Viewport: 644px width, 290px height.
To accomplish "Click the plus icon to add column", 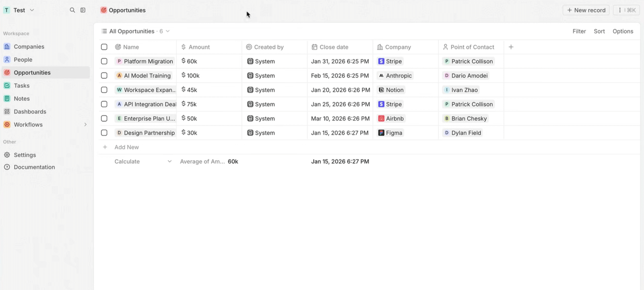I will pyautogui.click(x=511, y=47).
